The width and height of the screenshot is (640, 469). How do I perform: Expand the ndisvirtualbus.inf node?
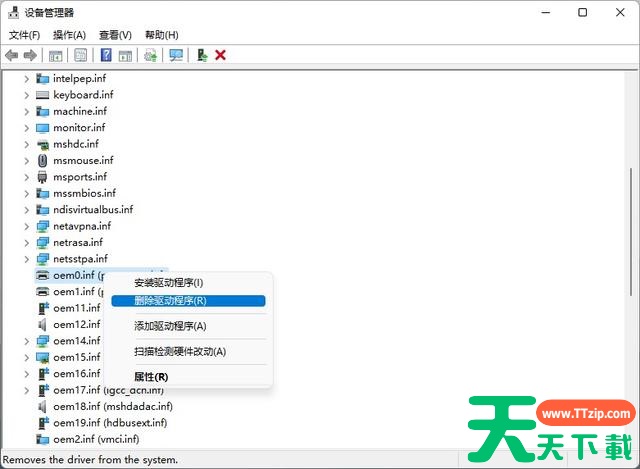pos(27,210)
